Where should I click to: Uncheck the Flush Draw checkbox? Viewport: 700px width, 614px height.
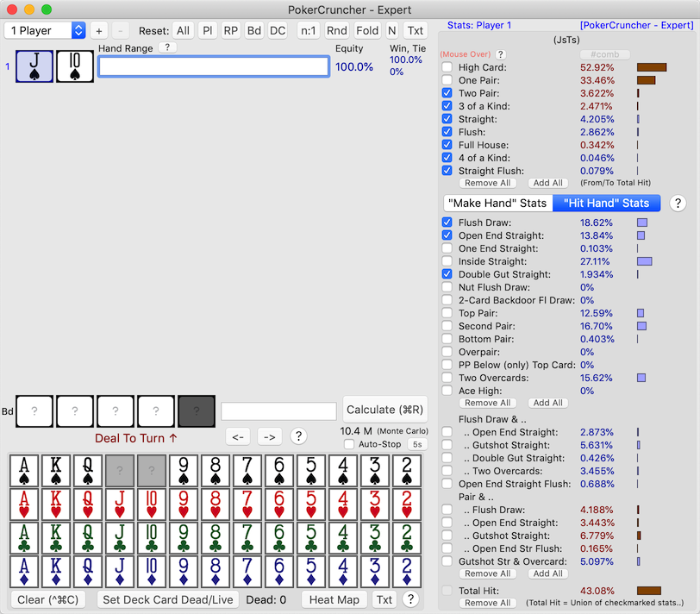tap(447, 222)
